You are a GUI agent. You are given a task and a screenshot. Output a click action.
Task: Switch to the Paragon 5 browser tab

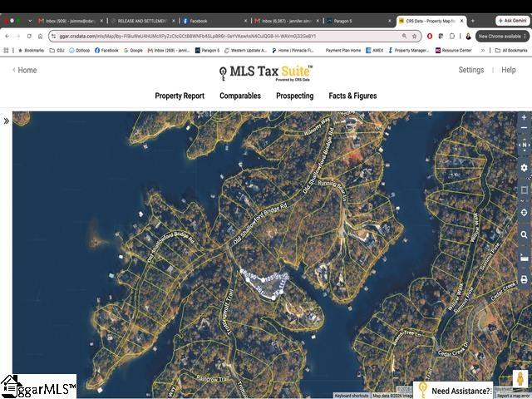click(359, 21)
